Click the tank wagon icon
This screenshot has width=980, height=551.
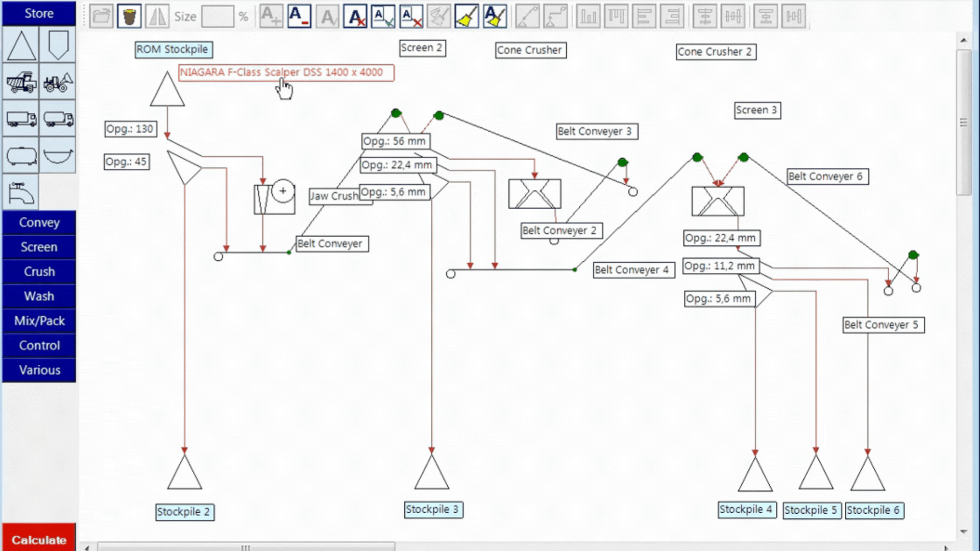tap(20, 156)
